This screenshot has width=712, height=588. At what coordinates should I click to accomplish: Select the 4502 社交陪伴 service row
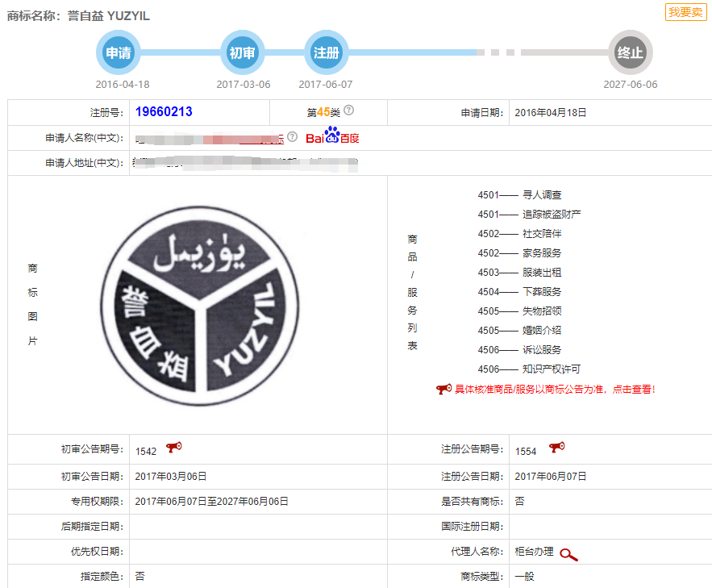(x=519, y=233)
